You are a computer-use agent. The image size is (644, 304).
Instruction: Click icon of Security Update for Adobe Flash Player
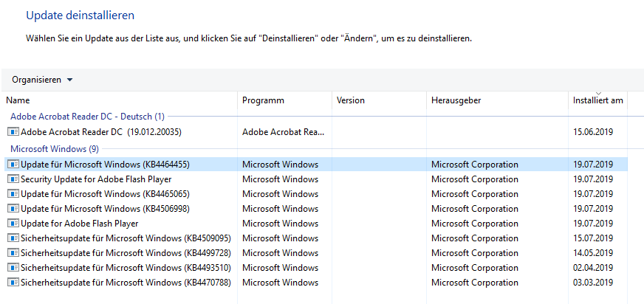click(13, 179)
